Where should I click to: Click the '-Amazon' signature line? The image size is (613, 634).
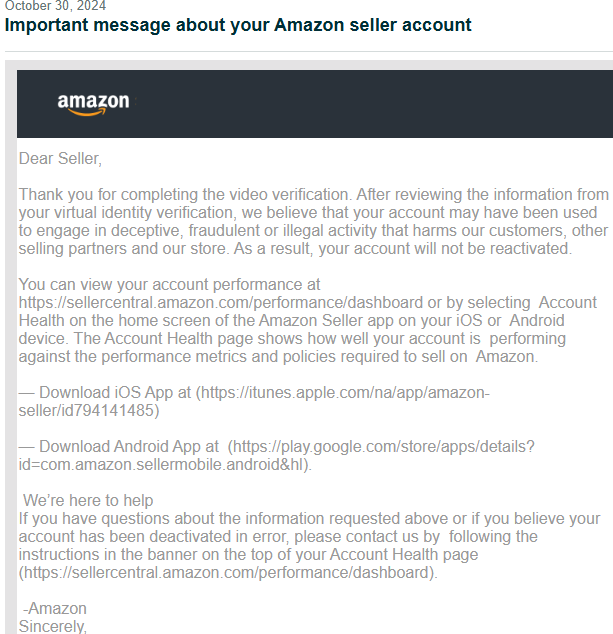coord(55,609)
